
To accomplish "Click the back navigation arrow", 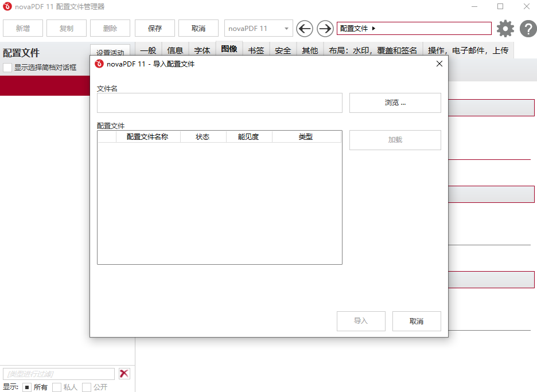I will click(305, 28).
